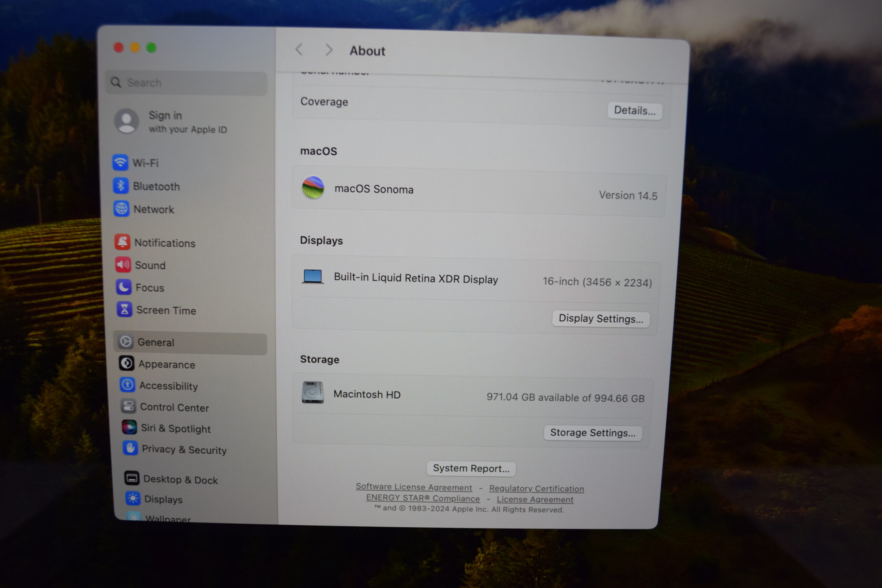Click the System Report button
The image size is (882, 588).
(471, 468)
